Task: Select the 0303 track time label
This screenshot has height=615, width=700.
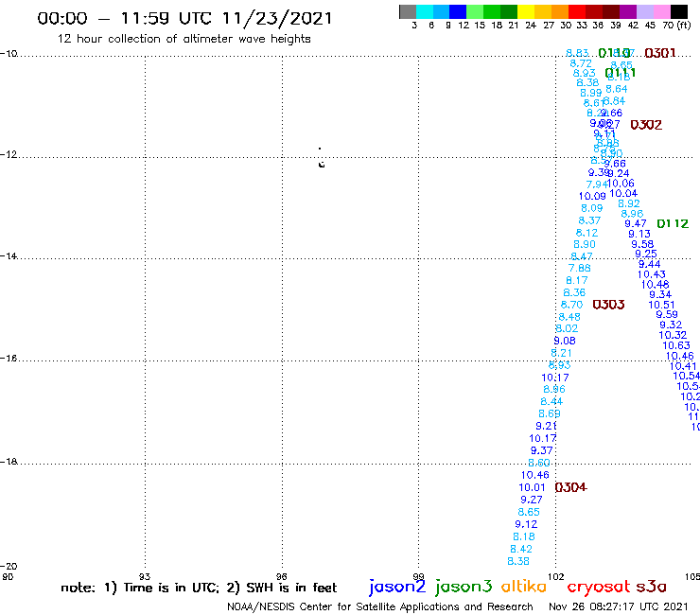Action: point(608,305)
